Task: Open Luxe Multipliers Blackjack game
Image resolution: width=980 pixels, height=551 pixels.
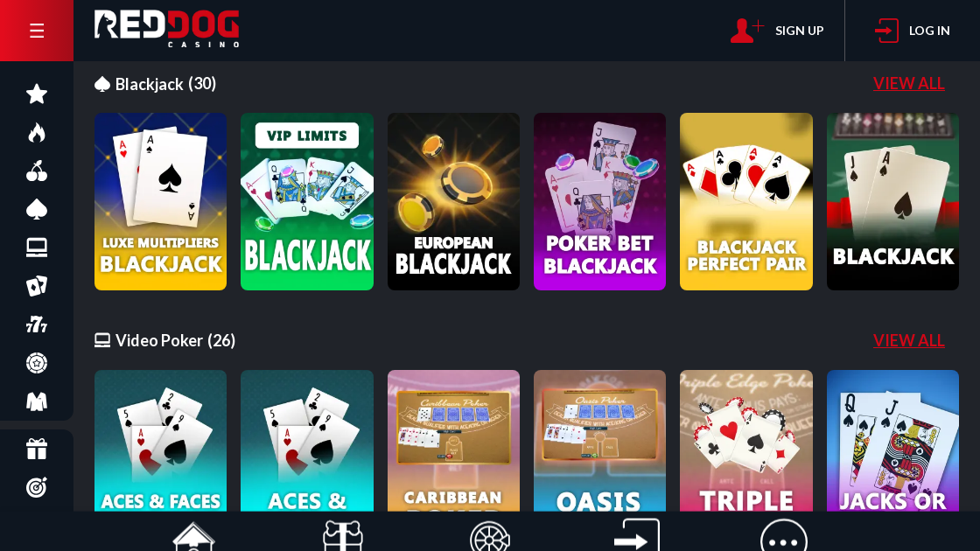Action: tap(161, 201)
